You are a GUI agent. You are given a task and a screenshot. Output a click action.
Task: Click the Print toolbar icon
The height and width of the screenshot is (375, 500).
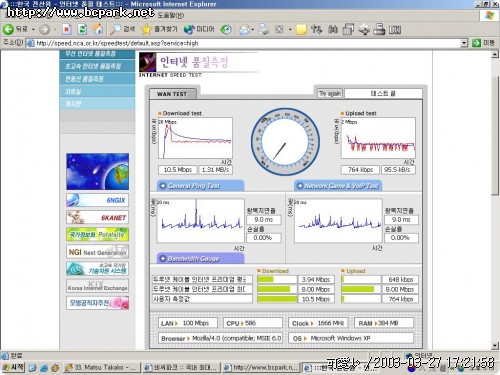tap(263, 29)
